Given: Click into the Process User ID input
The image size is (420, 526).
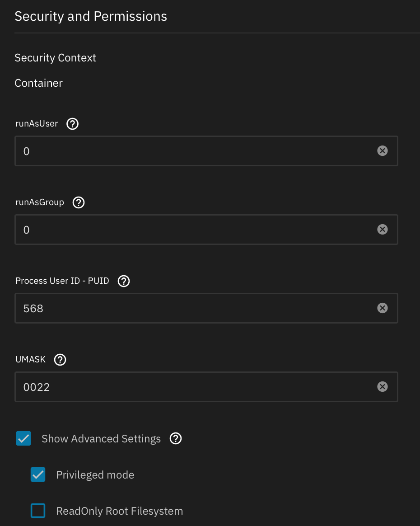Looking at the screenshot, I should 206,308.
